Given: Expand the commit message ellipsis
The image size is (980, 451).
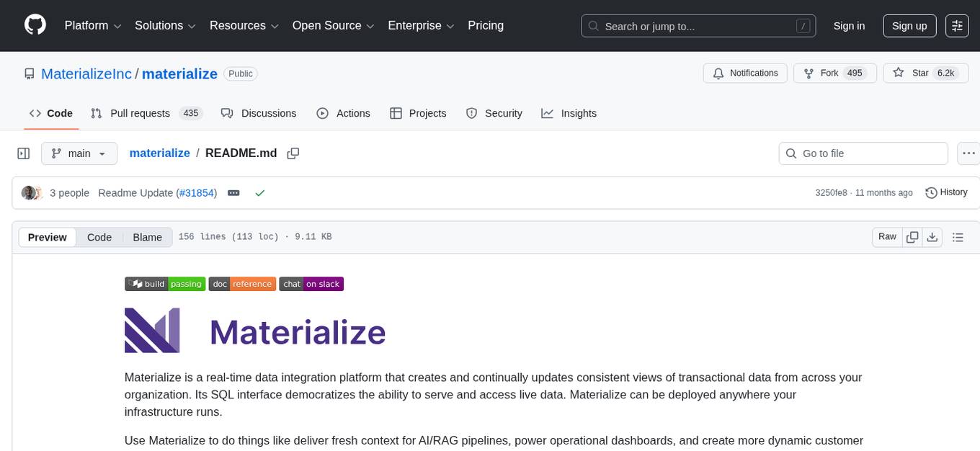Looking at the screenshot, I should pos(233,192).
